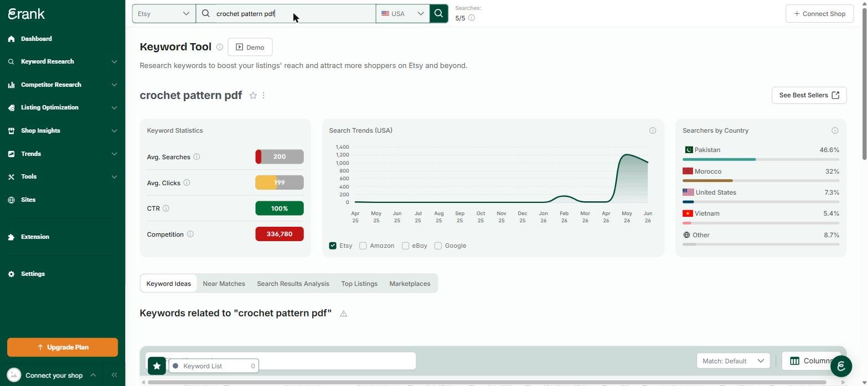This screenshot has width=868, height=386.
Task: Open Dashboard home icon in sidebar
Action: pos(12,39)
